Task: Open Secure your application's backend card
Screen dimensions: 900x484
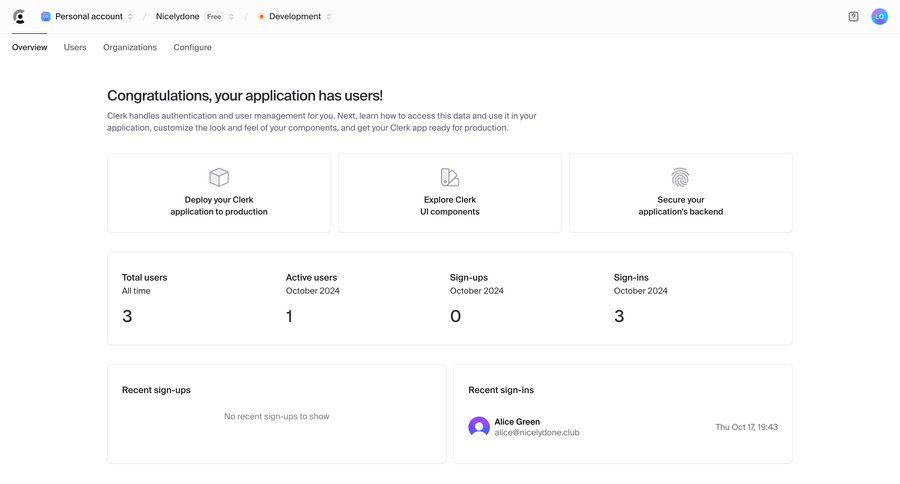Action: (x=681, y=193)
